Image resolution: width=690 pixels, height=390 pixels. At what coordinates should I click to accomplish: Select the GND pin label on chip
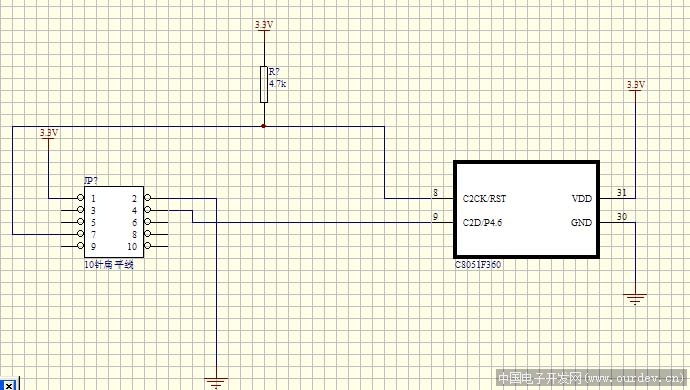click(581, 223)
